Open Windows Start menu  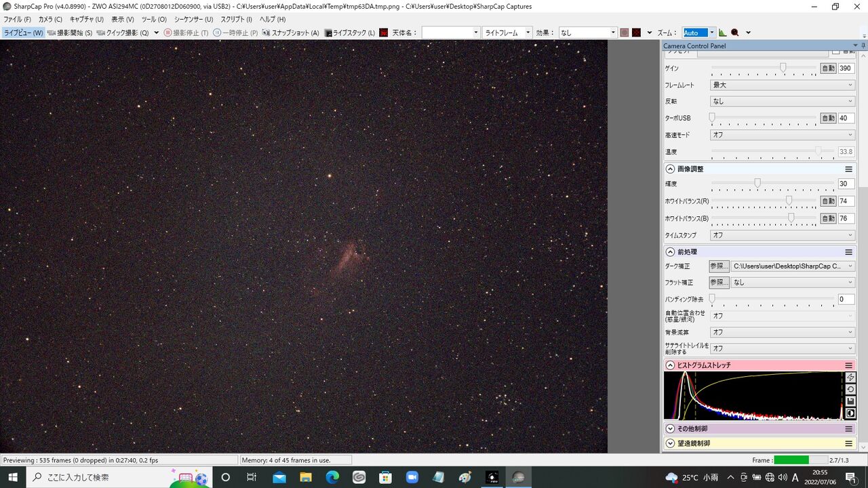point(13,477)
